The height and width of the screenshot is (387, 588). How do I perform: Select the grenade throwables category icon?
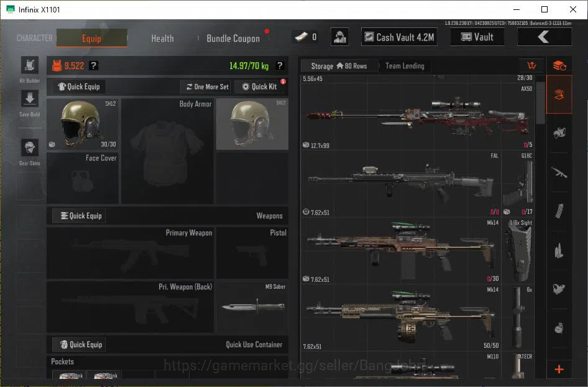point(559,328)
